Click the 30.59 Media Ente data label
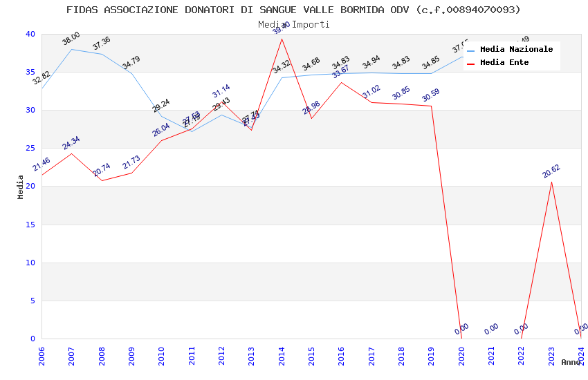The width and height of the screenshot is (588, 380). pyautogui.click(x=431, y=95)
